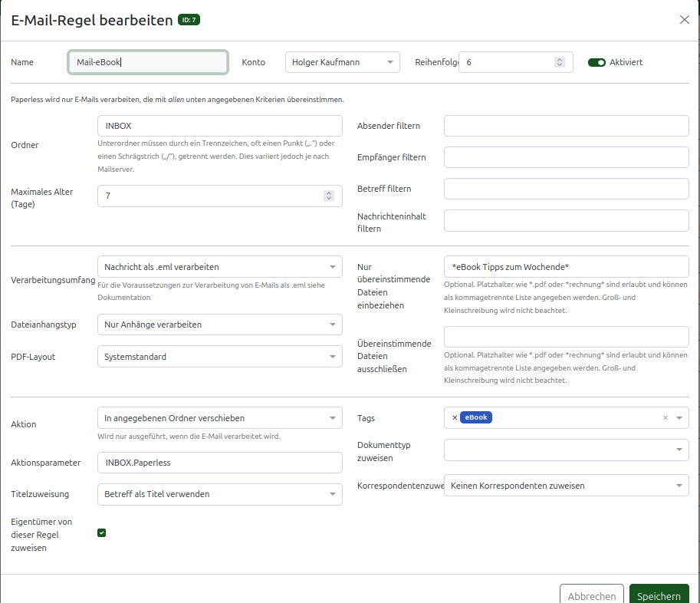Open the Titelzuweisung dropdown

(219, 494)
